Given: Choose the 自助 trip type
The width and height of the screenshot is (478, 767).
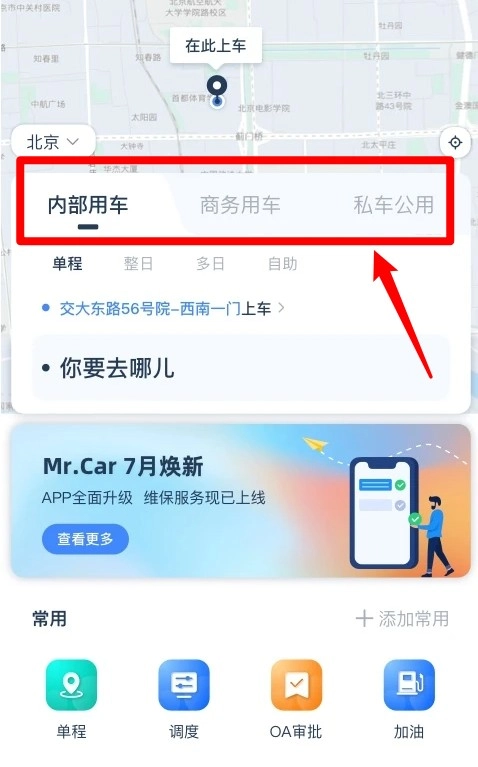Looking at the screenshot, I should tap(283, 264).
